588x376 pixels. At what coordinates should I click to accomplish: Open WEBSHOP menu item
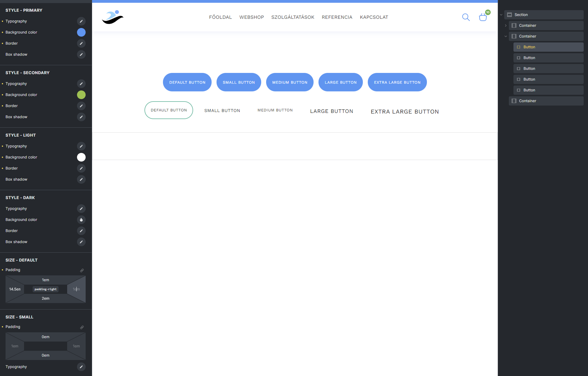tap(252, 17)
